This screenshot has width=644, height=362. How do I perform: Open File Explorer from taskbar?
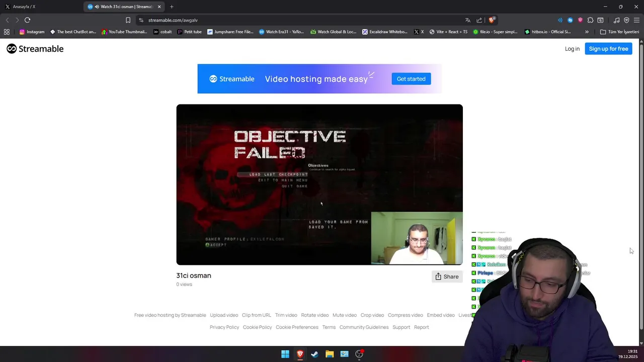pos(330,354)
